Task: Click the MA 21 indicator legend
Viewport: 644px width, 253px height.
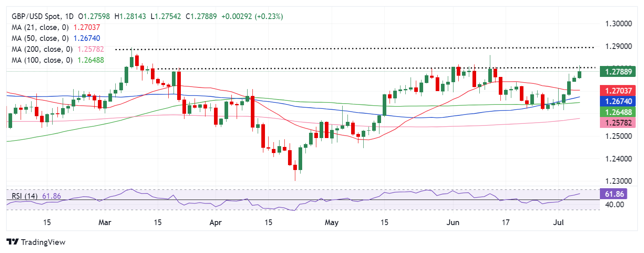Action: pyautogui.click(x=40, y=28)
